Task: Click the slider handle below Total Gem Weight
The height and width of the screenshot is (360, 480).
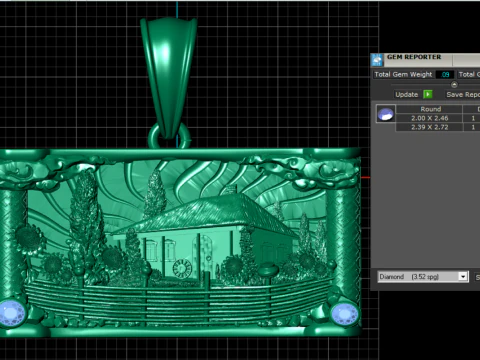Action: 454,84
